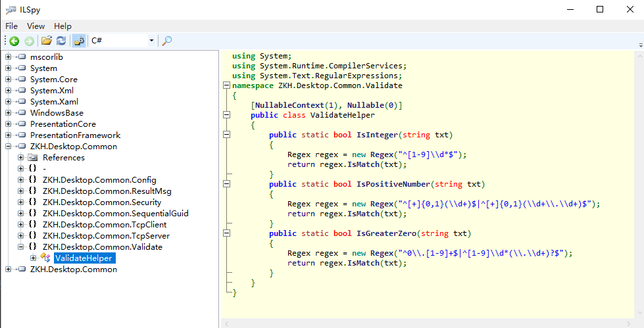Select the ZKH.Desktop.Common.SequentialGuid namespace
Image resolution: width=644 pixels, height=328 pixels.
tap(115, 214)
